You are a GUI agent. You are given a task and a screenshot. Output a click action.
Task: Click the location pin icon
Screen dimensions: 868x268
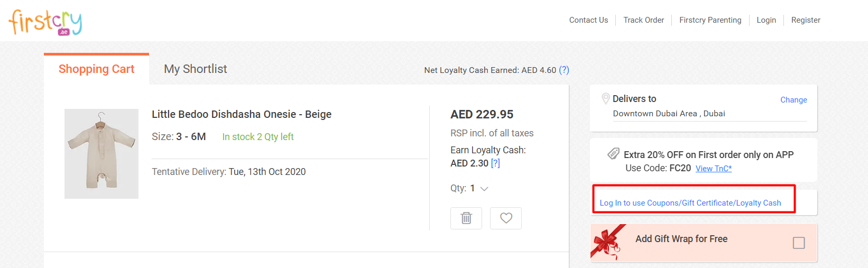[606, 98]
